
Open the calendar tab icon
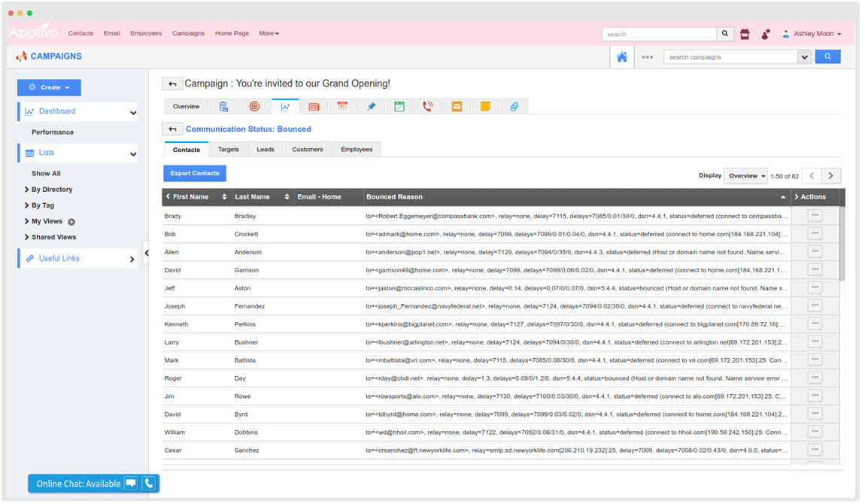click(342, 107)
